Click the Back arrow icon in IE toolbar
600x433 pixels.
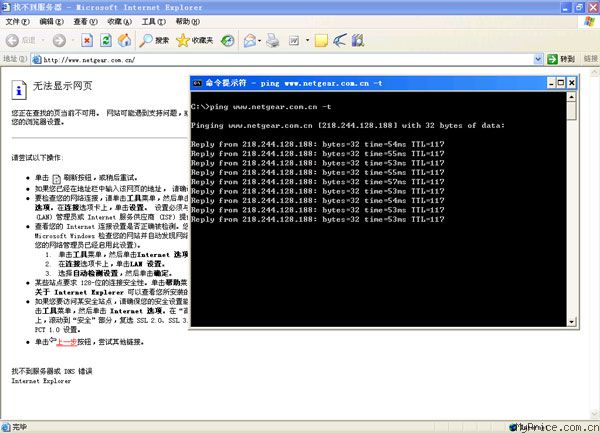tap(12, 40)
